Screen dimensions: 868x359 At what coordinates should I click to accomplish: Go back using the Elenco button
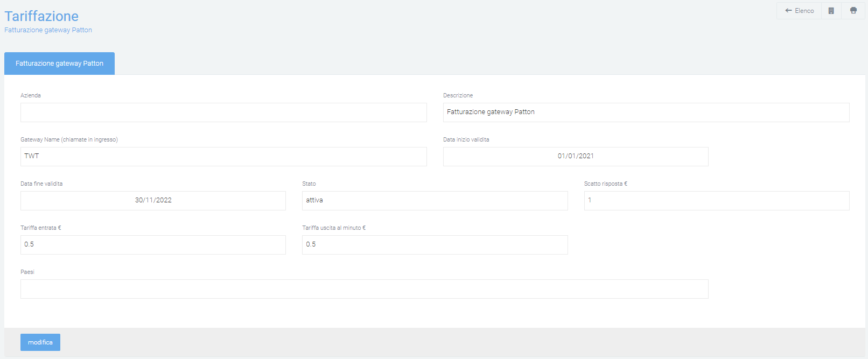click(x=799, y=11)
